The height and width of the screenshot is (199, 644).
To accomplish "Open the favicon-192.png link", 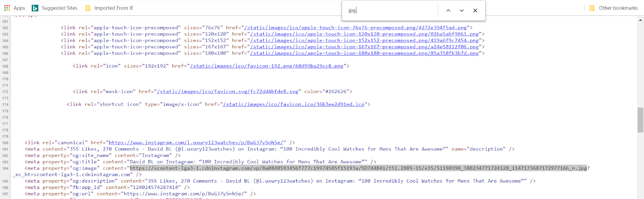I will point(267,66).
